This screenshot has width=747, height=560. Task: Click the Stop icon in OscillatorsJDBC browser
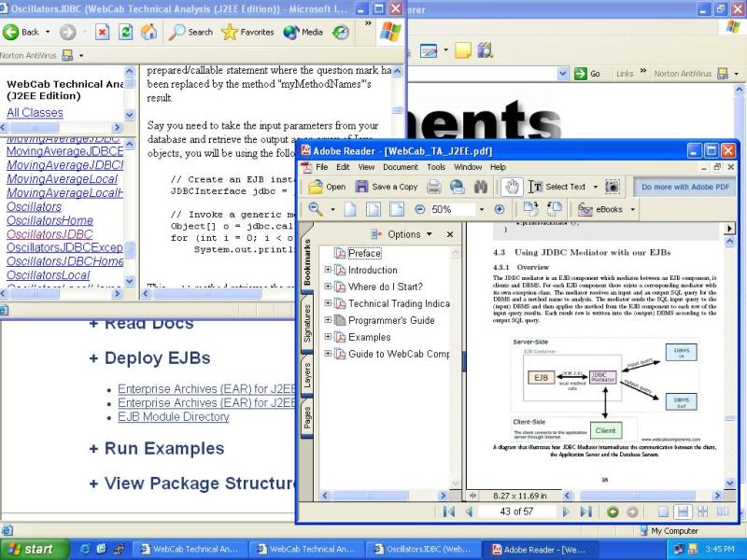(x=102, y=33)
